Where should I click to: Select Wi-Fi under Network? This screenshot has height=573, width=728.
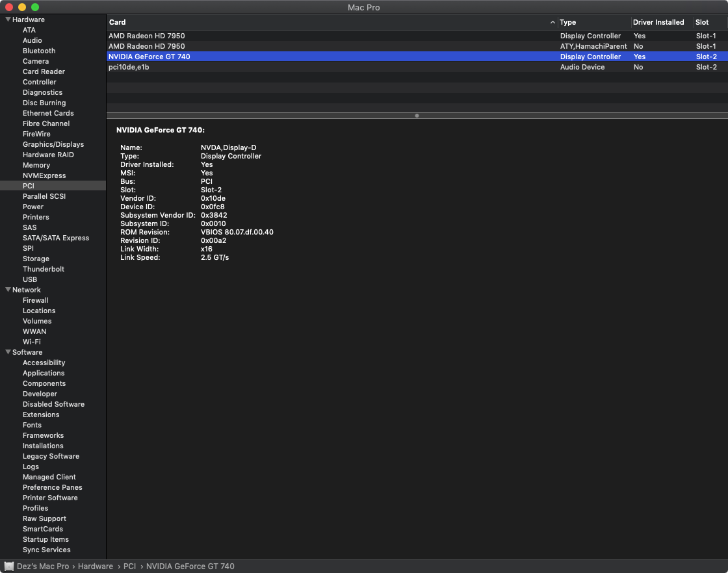[32, 342]
